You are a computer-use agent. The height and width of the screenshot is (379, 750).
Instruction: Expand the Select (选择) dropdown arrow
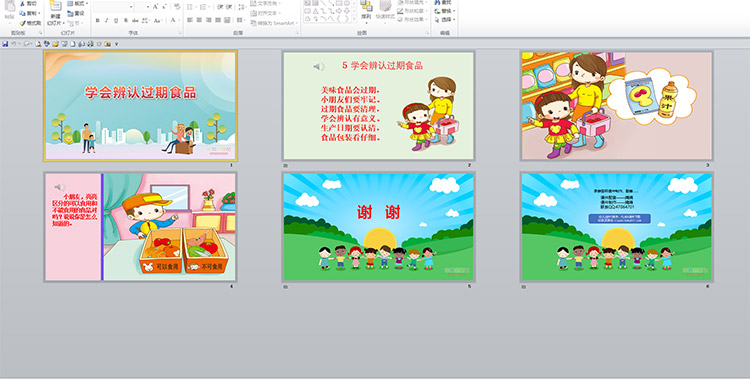click(x=454, y=20)
